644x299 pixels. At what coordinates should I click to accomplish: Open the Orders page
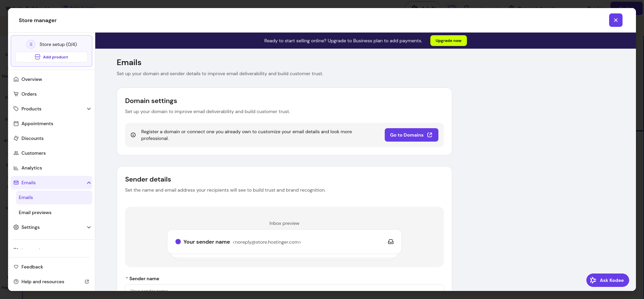click(x=51, y=94)
